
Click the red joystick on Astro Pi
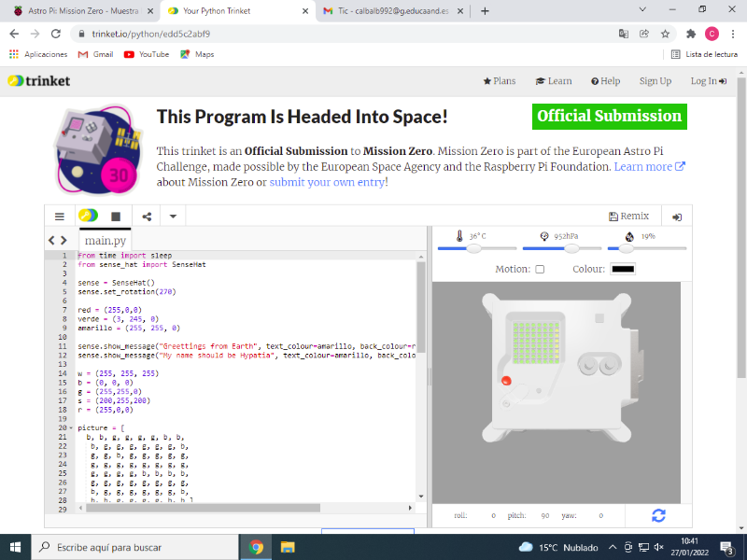(x=506, y=381)
